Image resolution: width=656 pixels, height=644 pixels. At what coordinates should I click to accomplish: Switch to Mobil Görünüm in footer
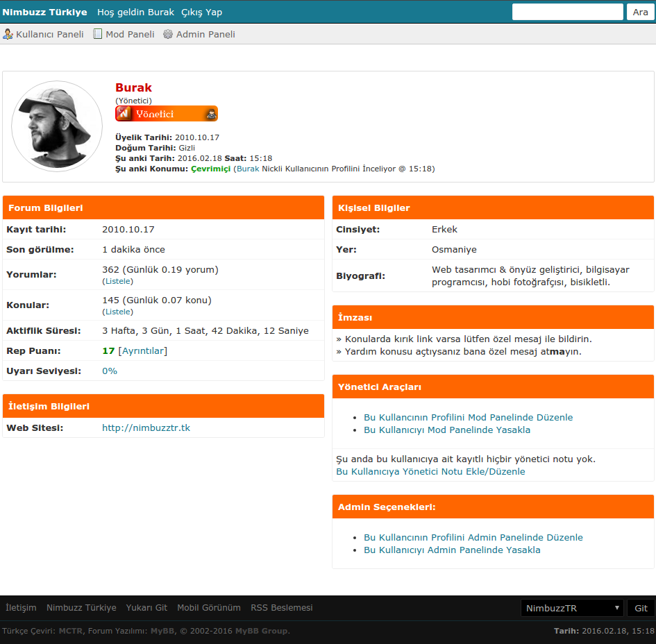209,608
